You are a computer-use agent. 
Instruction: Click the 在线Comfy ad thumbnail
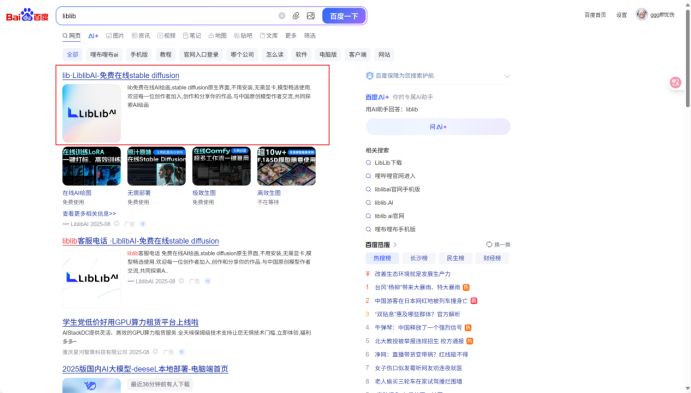pyautogui.click(x=221, y=166)
